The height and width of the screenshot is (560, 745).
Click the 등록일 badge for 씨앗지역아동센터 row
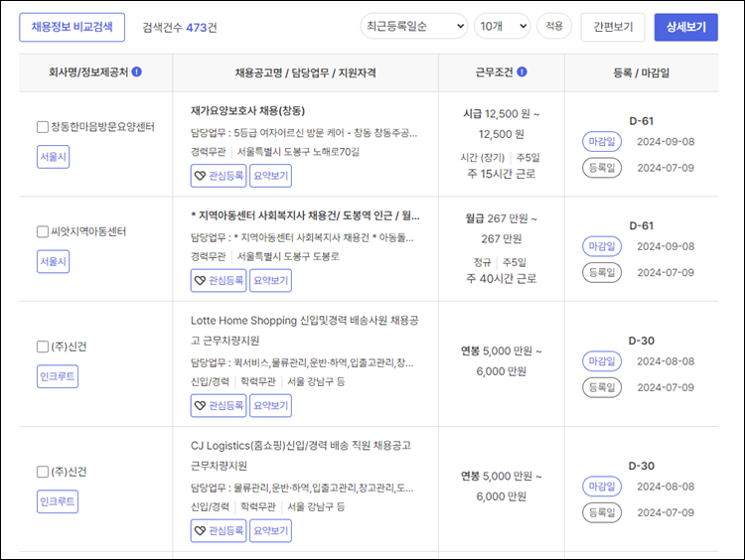click(x=602, y=272)
